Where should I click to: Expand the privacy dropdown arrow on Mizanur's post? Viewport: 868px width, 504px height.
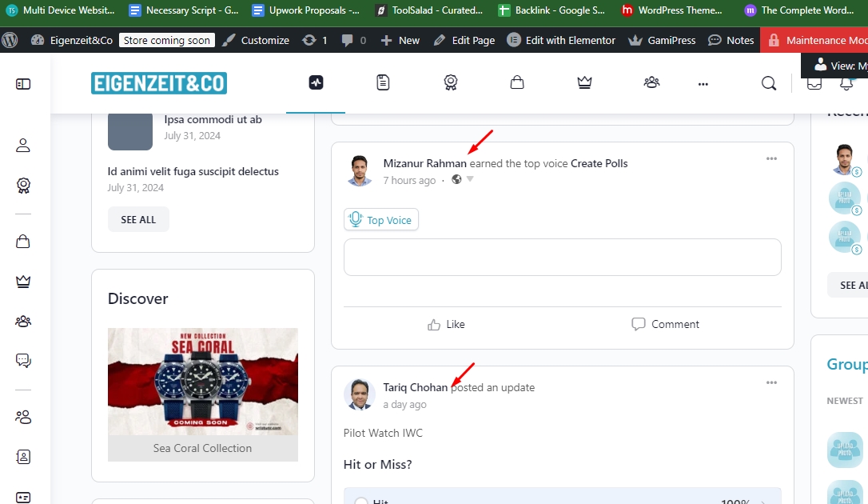click(x=470, y=179)
